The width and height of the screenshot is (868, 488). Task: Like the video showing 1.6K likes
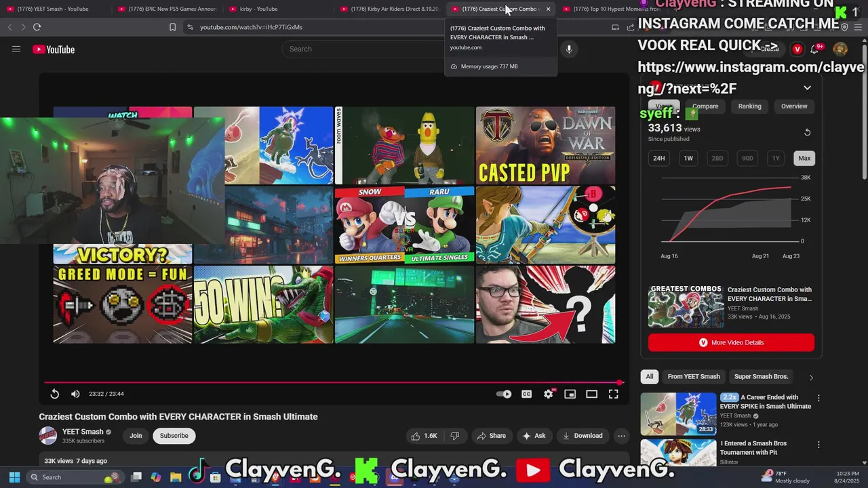pyautogui.click(x=425, y=436)
